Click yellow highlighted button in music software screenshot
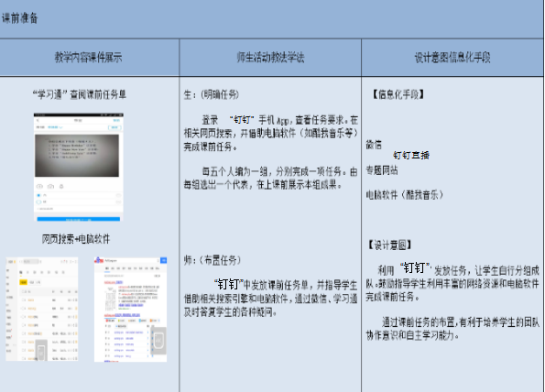 [x=23, y=282]
